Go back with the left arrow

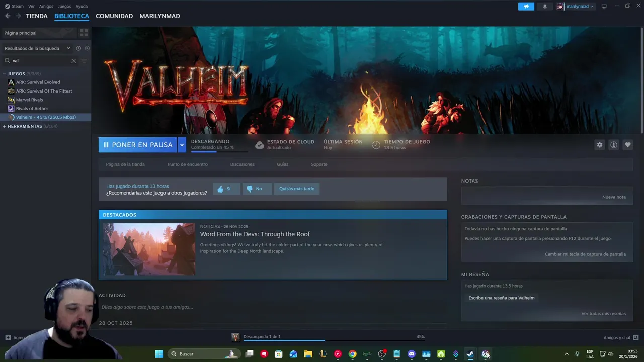[8, 16]
